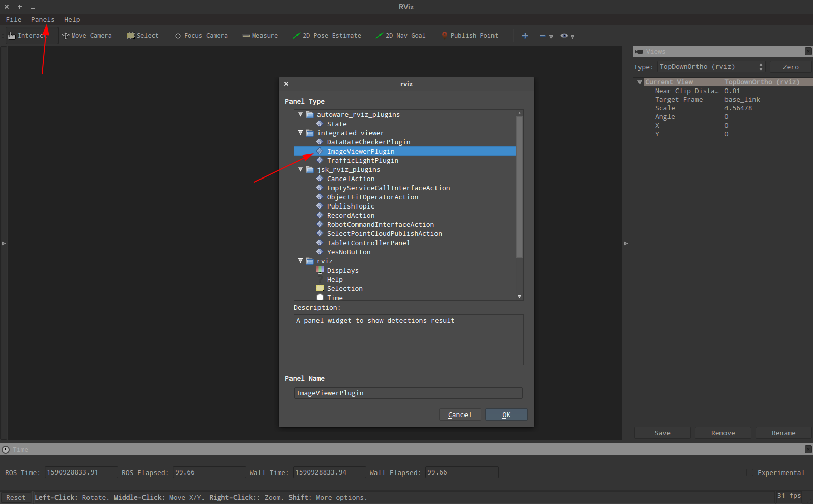Image resolution: width=813 pixels, height=504 pixels.
Task: Open the Help menu
Action: click(x=72, y=20)
